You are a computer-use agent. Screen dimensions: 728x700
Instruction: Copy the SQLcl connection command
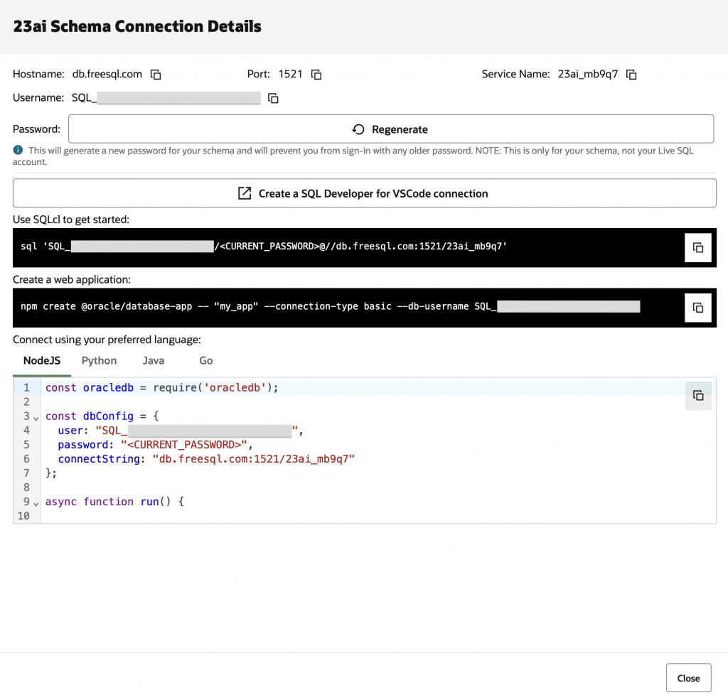697,247
